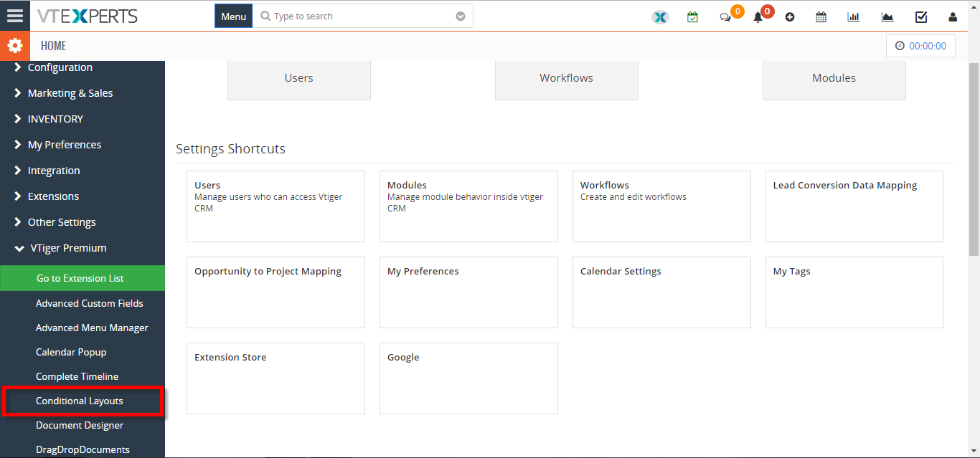Open the search dropdown arrow
The height and width of the screenshot is (458, 980).
click(x=461, y=16)
